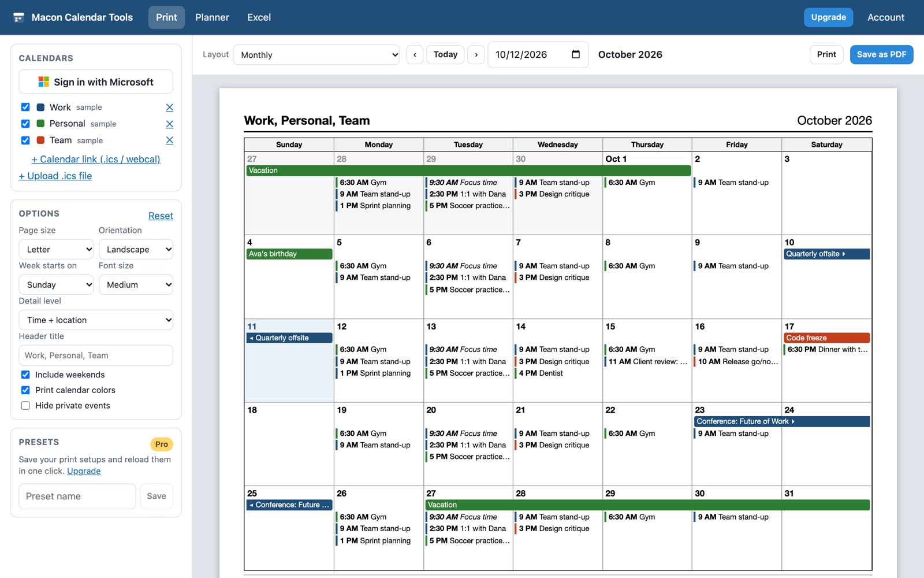Click the Microsoft logo sign-in button
The height and width of the screenshot is (578, 924).
96,82
